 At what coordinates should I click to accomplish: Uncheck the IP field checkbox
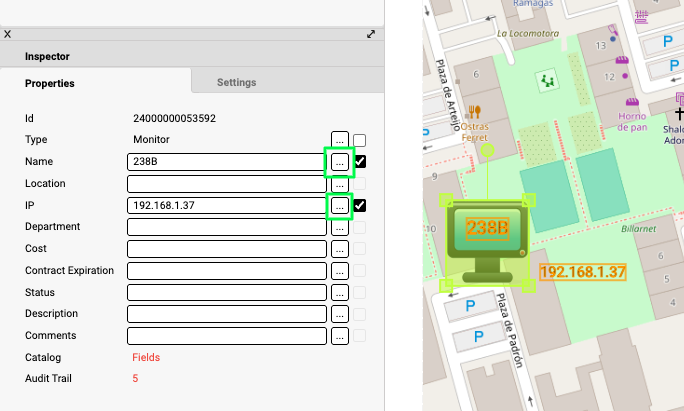(360, 206)
